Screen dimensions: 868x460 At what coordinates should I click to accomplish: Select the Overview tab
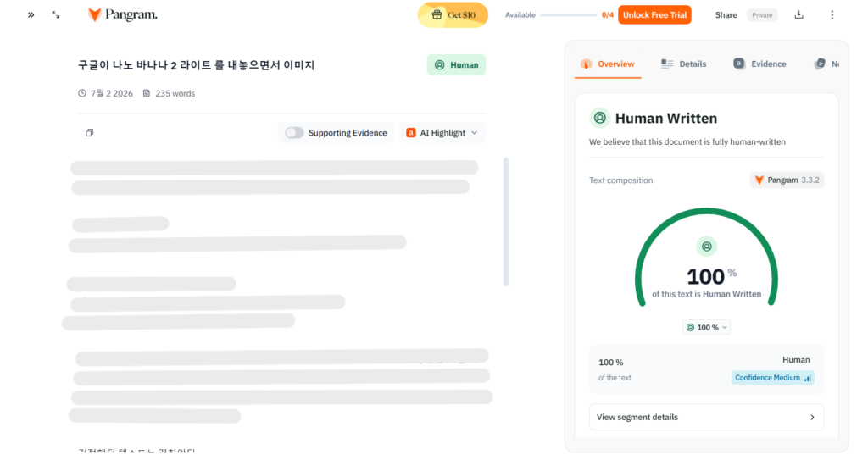coord(608,64)
